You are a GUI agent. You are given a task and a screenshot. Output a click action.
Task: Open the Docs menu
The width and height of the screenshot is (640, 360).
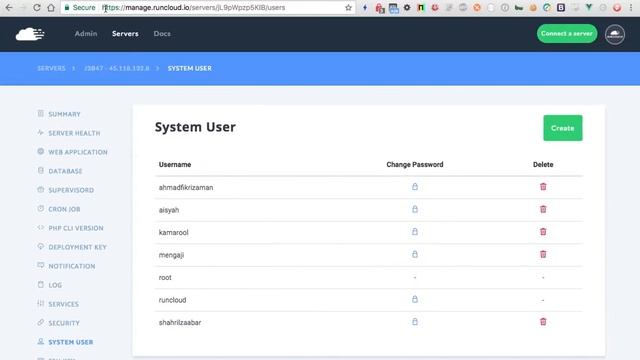pyautogui.click(x=162, y=33)
